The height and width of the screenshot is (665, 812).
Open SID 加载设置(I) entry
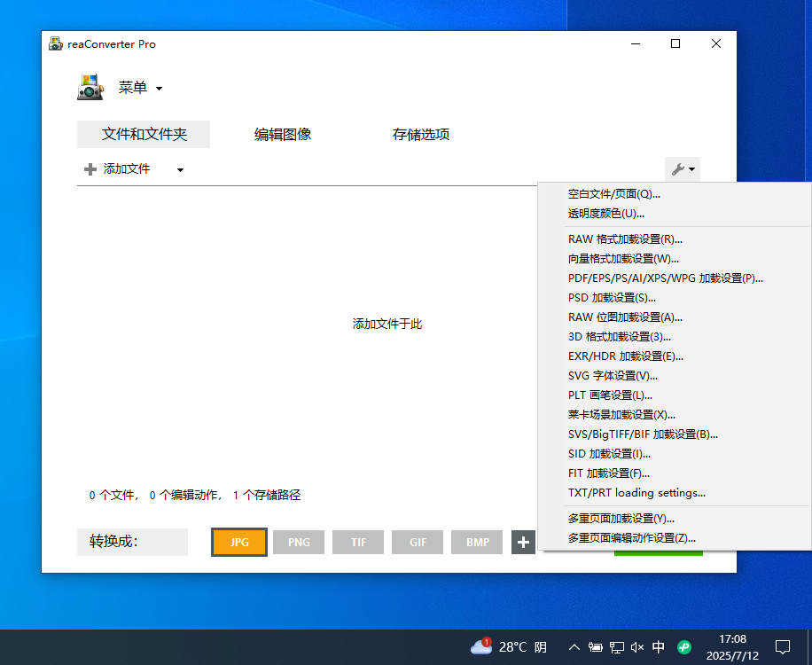[x=675, y=454]
